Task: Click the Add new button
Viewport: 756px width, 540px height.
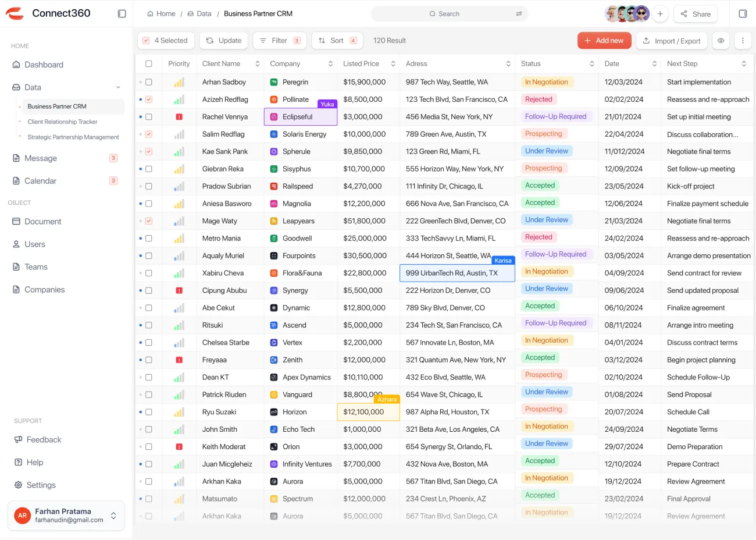Action: 604,41
